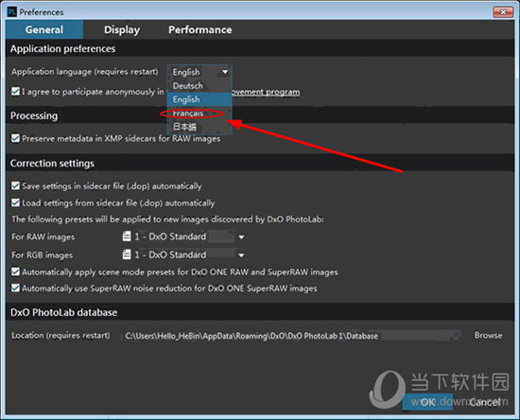Choose Japanese (日本語) language option
Image resolution: width=520 pixels, height=420 pixels.
tap(199, 127)
